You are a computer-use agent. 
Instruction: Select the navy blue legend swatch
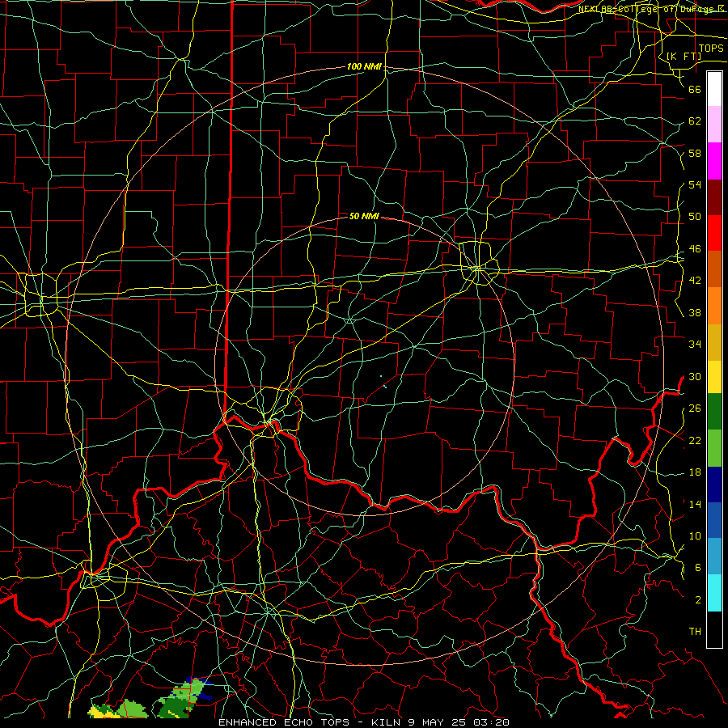(x=714, y=485)
